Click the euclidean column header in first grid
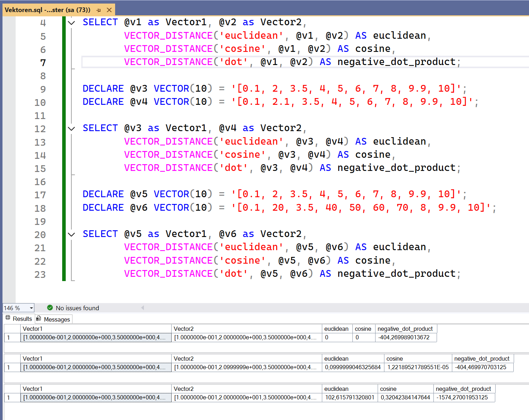The image size is (529, 420). (336, 329)
